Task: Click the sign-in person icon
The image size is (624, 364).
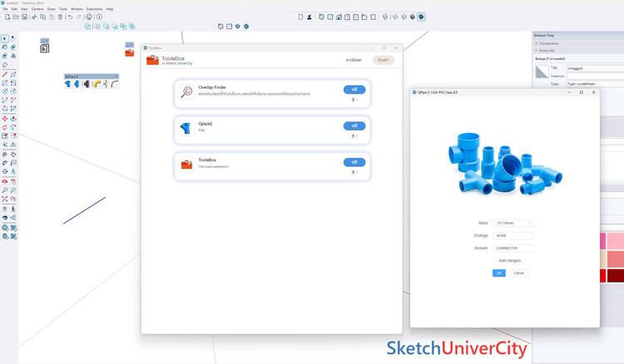Action: [x=310, y=17]
